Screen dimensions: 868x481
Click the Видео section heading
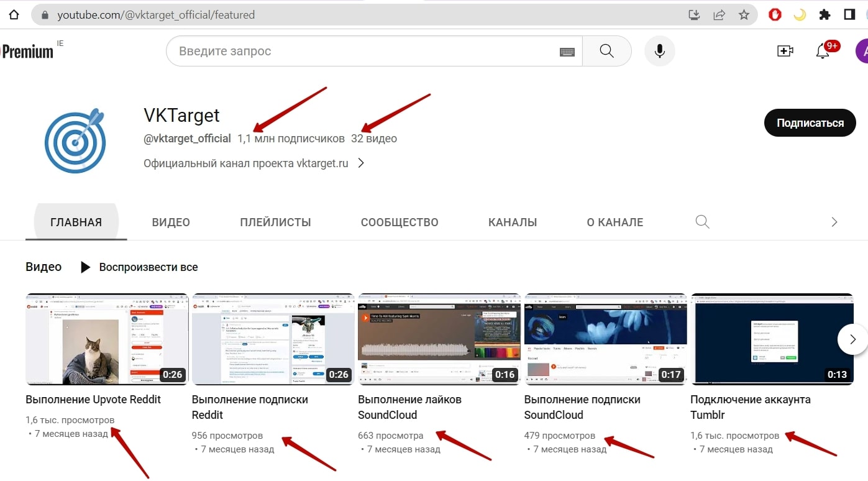pos(43,267)
